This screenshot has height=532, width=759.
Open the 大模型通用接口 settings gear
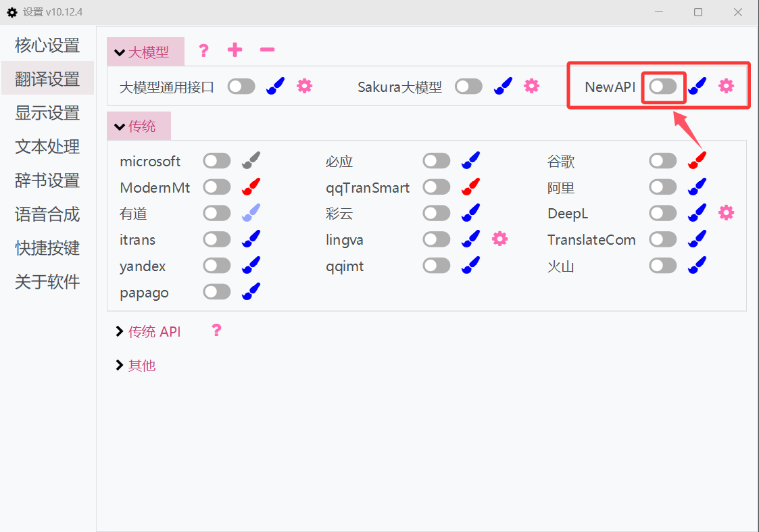pyautogui.click(x=304, y=86)
